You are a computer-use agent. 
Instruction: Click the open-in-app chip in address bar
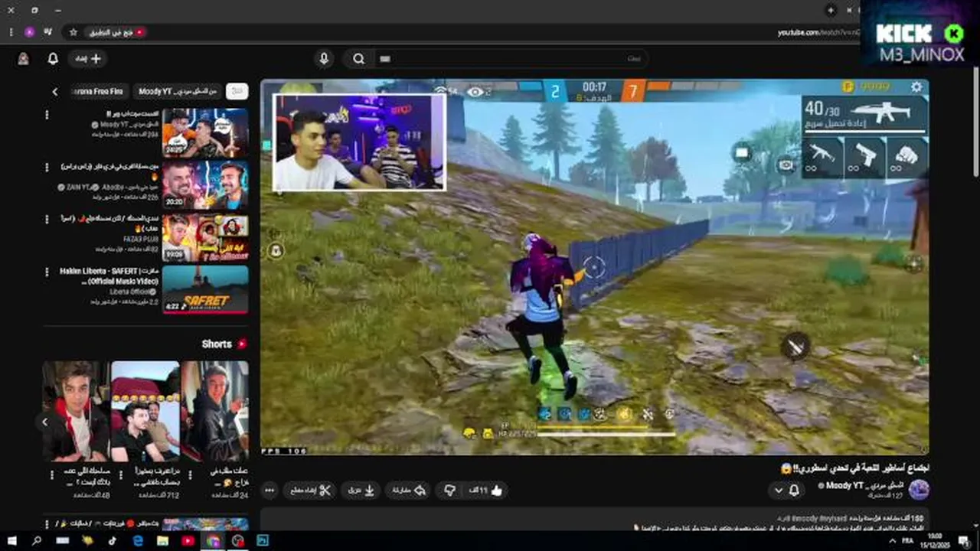(x=115, y=32)
